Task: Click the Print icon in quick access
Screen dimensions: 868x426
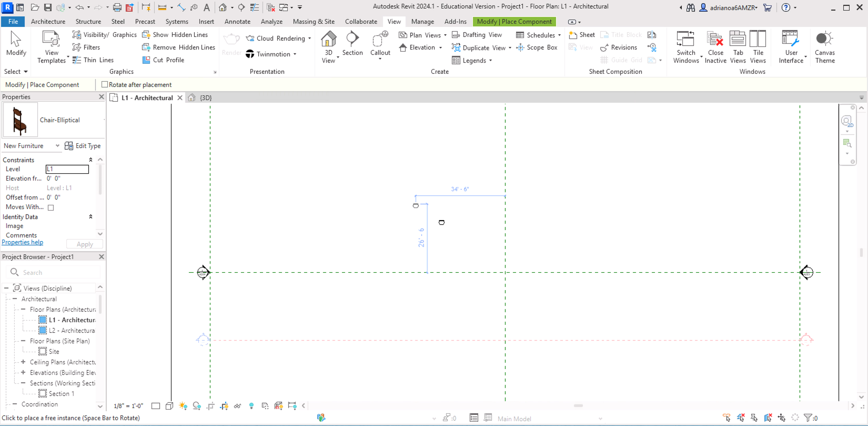Action: tap(117, 7)
